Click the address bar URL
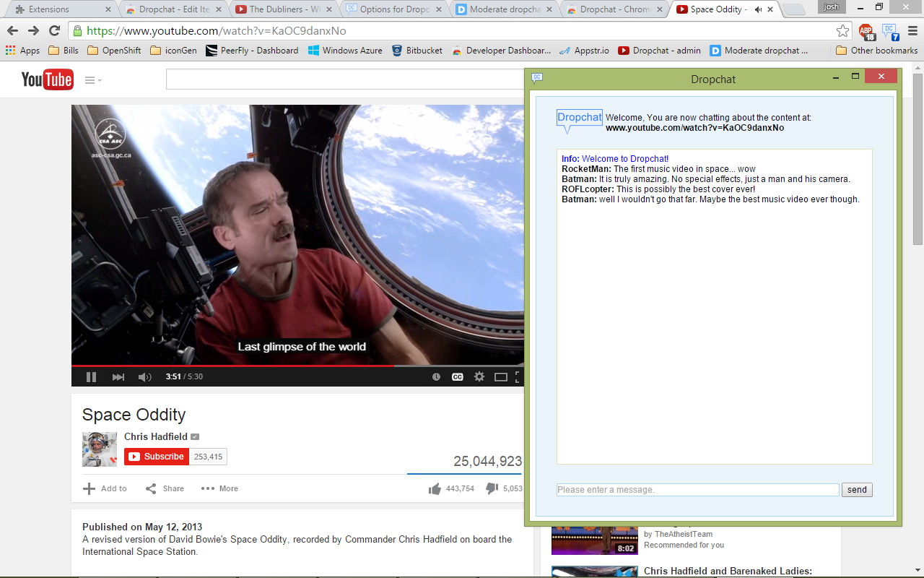Image resolution: width=924 pixels, height=578 pixels. coord(217,31)
